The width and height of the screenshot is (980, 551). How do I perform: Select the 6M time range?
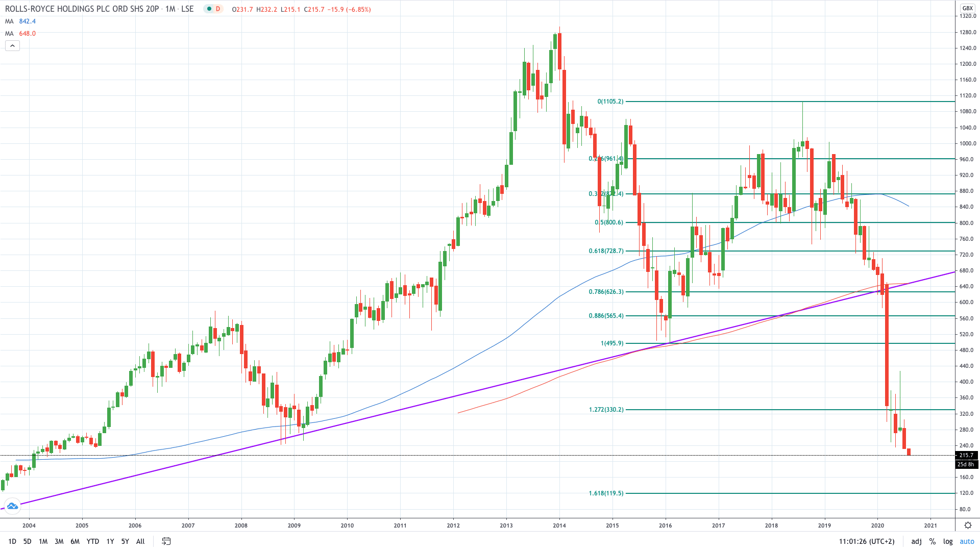click(x=75, y=541)
